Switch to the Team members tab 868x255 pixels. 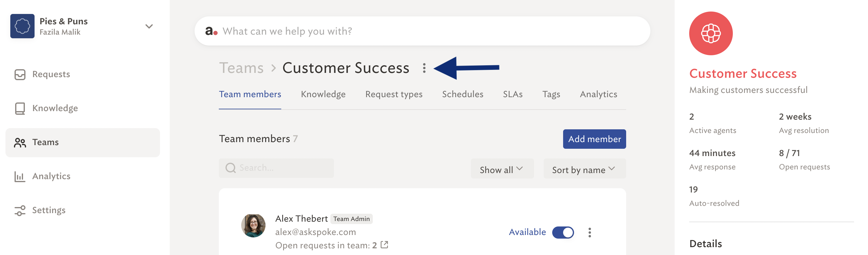tap(250, 94)
